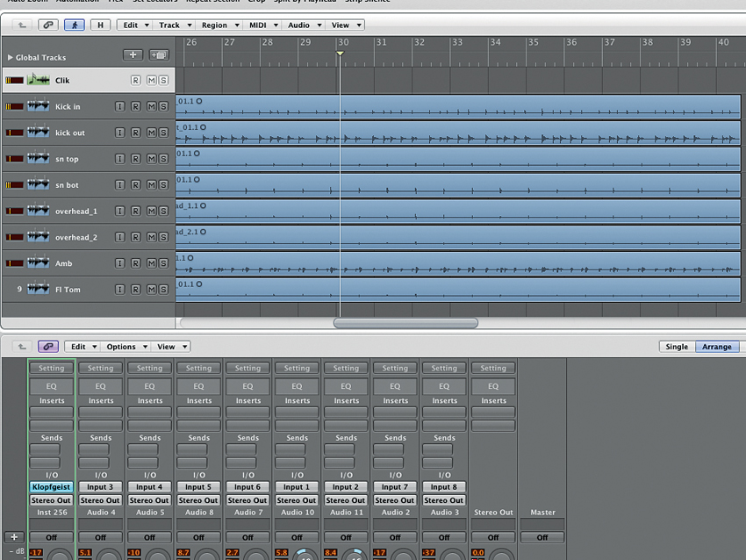Click the Arrange hierarchy back arrow icon
Image resolution: width=746 pixels, height=560 pixels.
22,25
